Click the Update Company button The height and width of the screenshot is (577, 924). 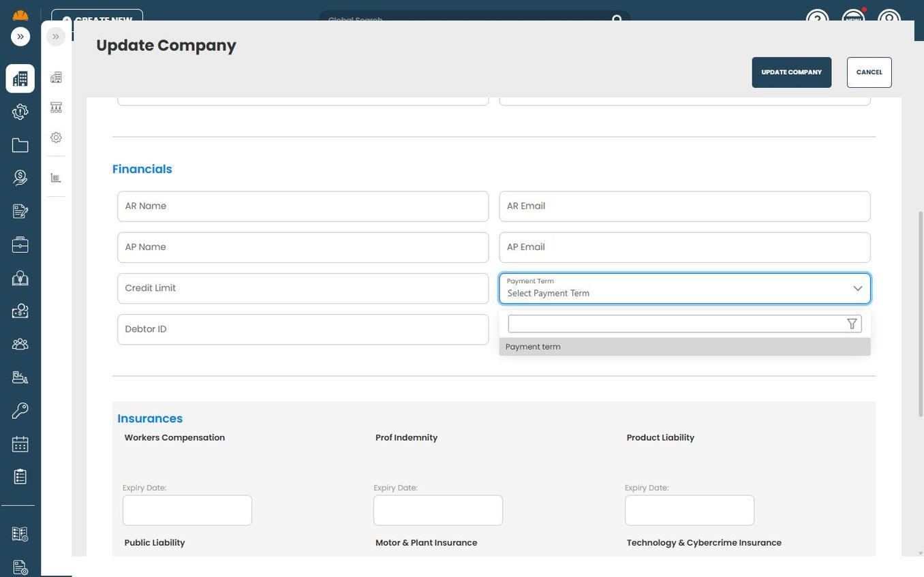pyautogui.click(x=791, y=72)
